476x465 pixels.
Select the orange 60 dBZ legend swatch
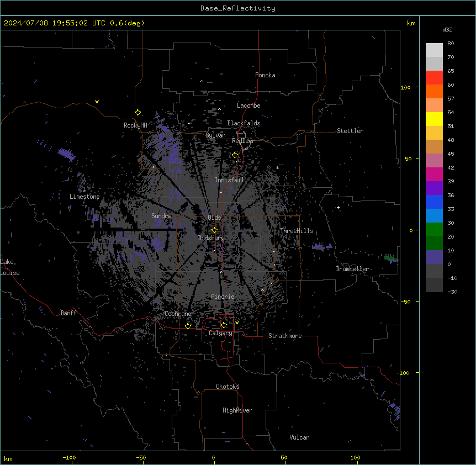434,91
